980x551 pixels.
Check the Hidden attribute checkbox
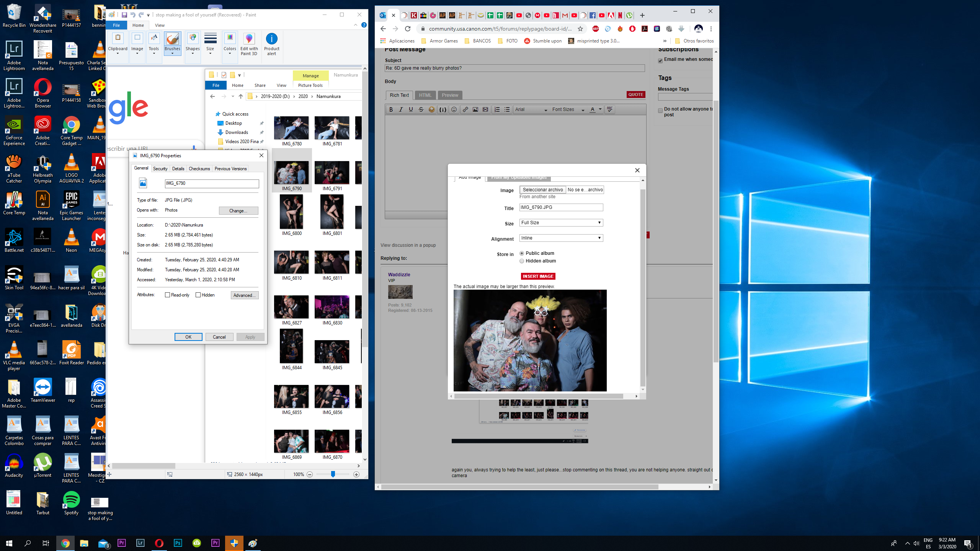point(198,295)
